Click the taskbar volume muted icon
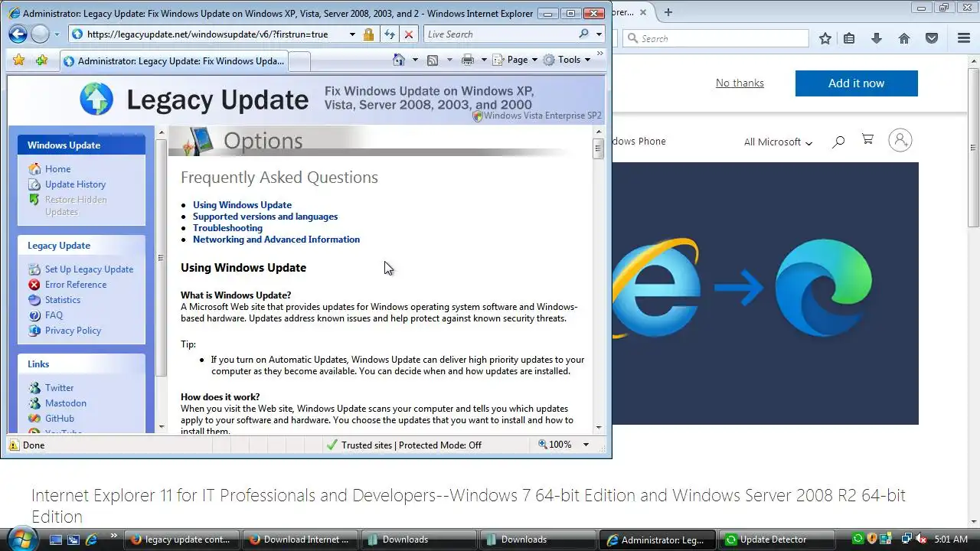The width and height of the screenshot is (980, 551). [921, 540]
